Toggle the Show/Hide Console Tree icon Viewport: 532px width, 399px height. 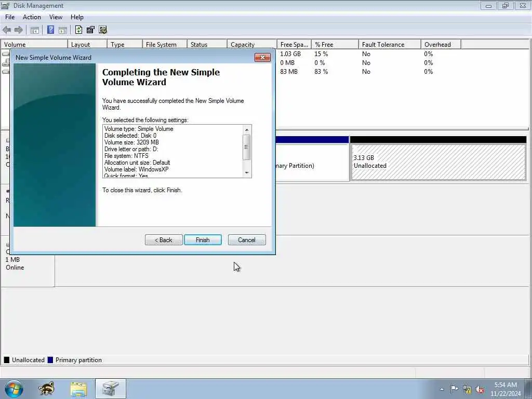[35, 30]
